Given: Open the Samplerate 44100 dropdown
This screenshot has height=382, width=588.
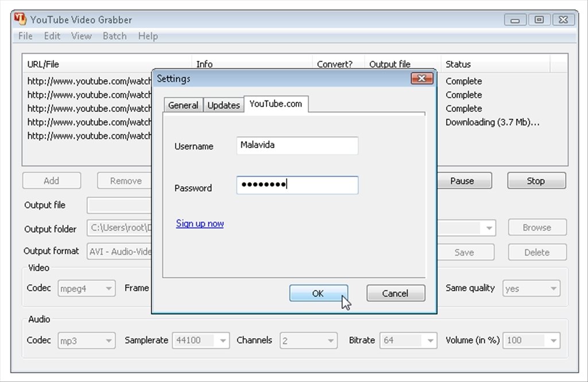Looking at the screenshot, I should click(x=200, y=341).
